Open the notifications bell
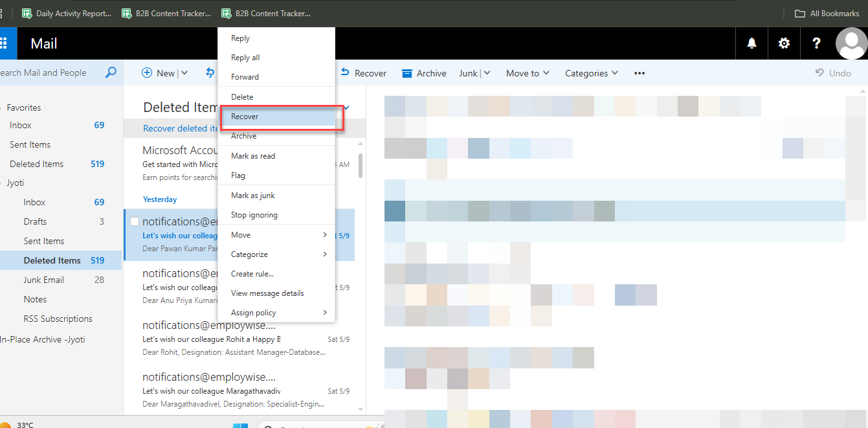The width and height of the screenshot is (868, 428). tap(751, 43)
